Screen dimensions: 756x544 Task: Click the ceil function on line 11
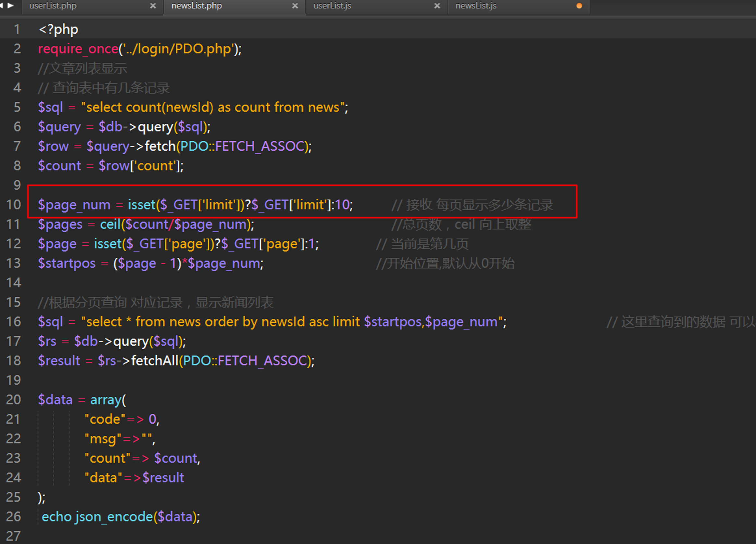click(x=110, y=224)
